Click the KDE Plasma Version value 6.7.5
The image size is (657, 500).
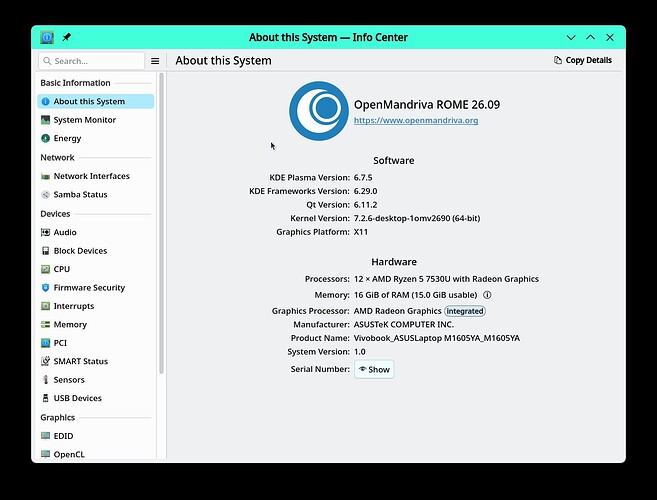pos(363,177)
